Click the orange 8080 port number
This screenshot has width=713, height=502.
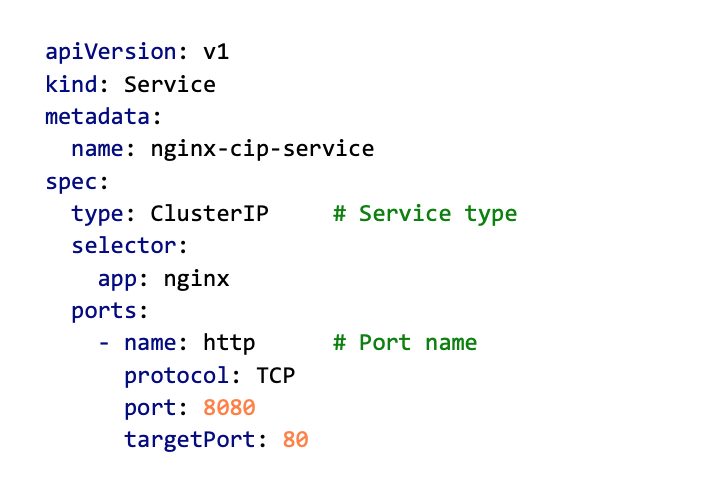[229, 407]
